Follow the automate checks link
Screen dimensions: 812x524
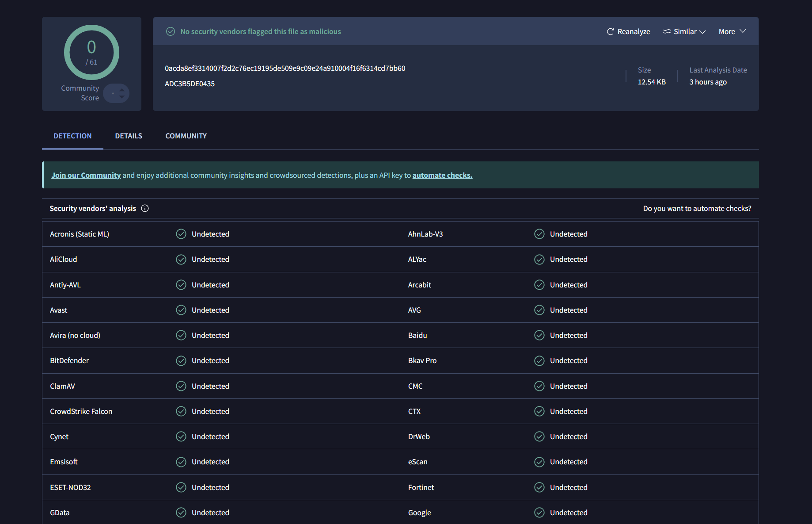tap(442, 175)
